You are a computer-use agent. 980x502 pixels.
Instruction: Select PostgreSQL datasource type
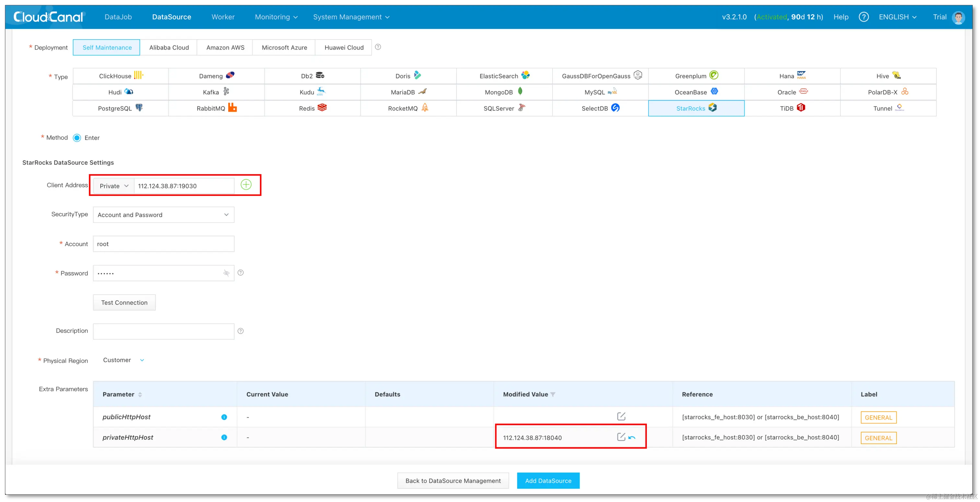pos(121,108)
